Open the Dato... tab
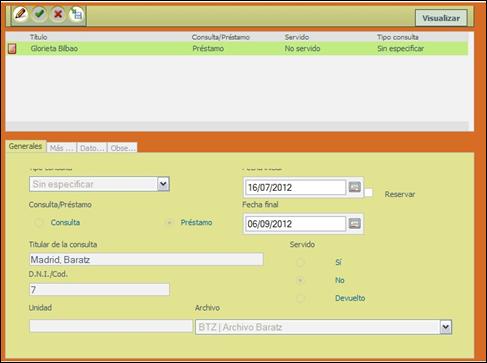Screen dimensions: 487x363 [x=92, y=148]
